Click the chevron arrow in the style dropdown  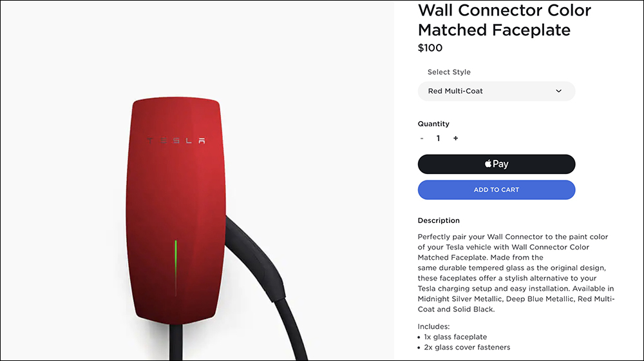click(x=558, y=91)
